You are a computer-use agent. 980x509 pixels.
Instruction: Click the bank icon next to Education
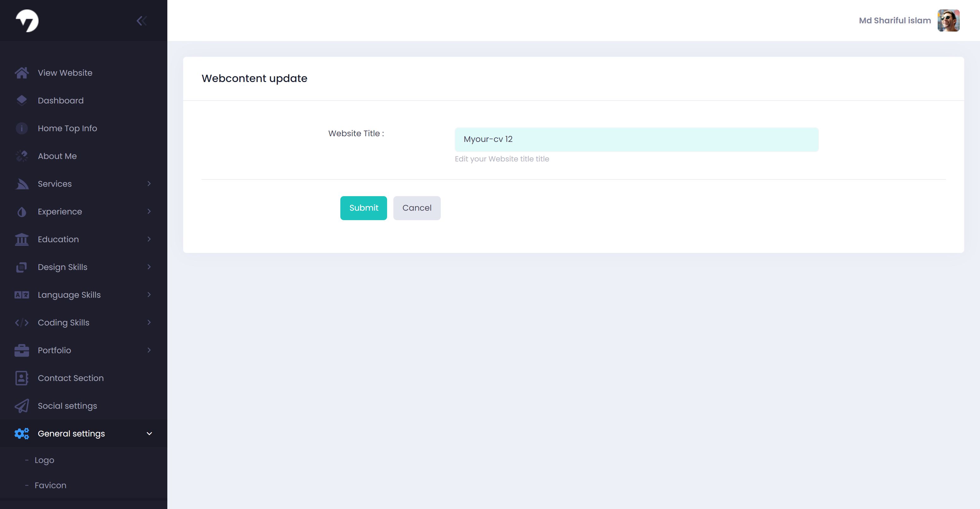pyautogui.click(x=22, y=239)
